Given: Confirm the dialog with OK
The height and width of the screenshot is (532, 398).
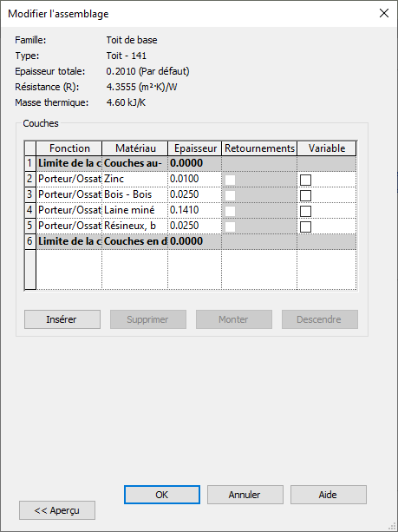Looking at the screenshot, I should pyautogui.click(x=162, y=495).
